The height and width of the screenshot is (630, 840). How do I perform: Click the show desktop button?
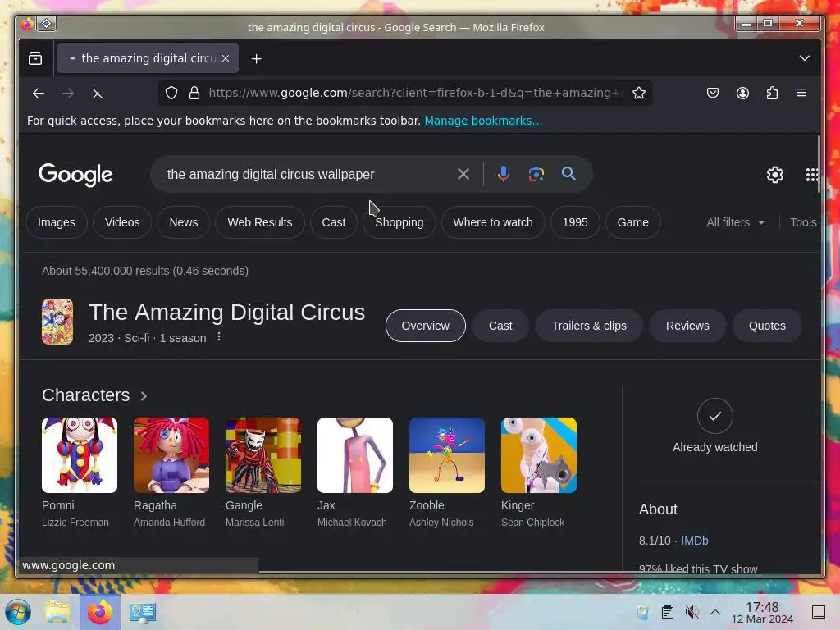(x=819, y=612)
